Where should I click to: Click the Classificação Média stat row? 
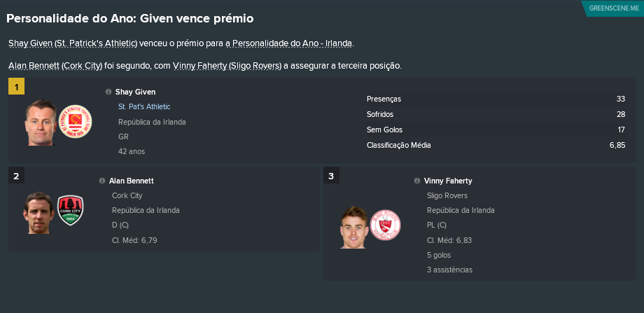click(x=496, y=145)
